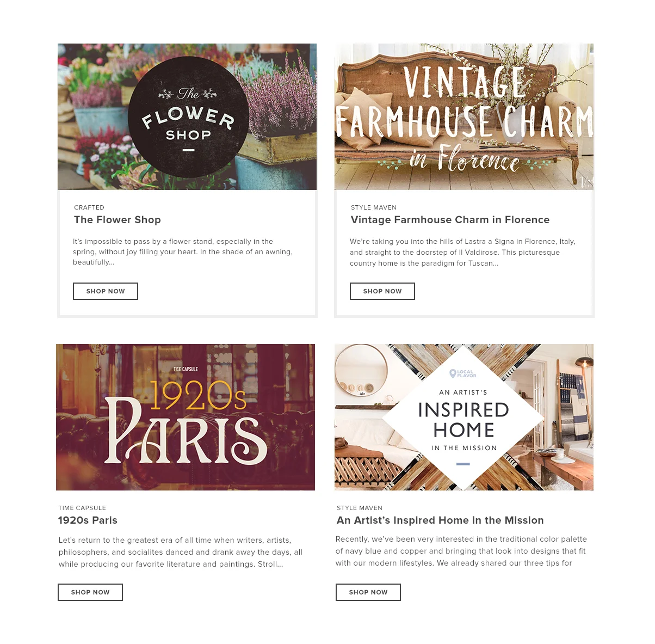Click Shop Now under 1920s Paris
This screenshot has height=644, width=655.
pyautogui.click(x=90, y=592)
